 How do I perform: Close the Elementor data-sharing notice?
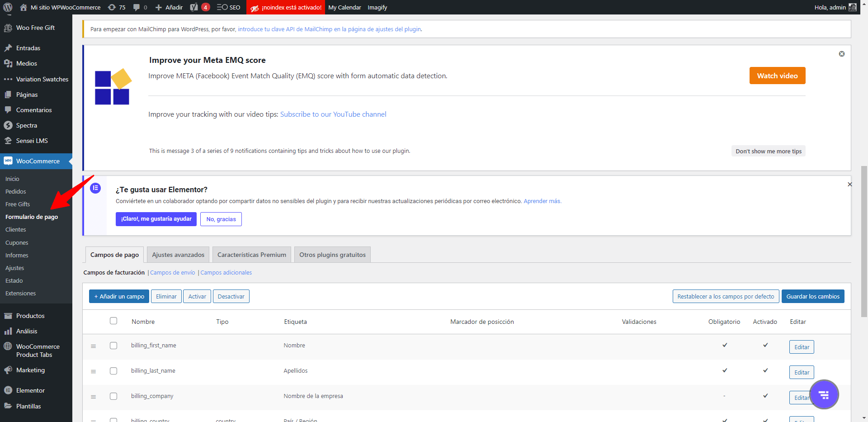tap(850, 184)
